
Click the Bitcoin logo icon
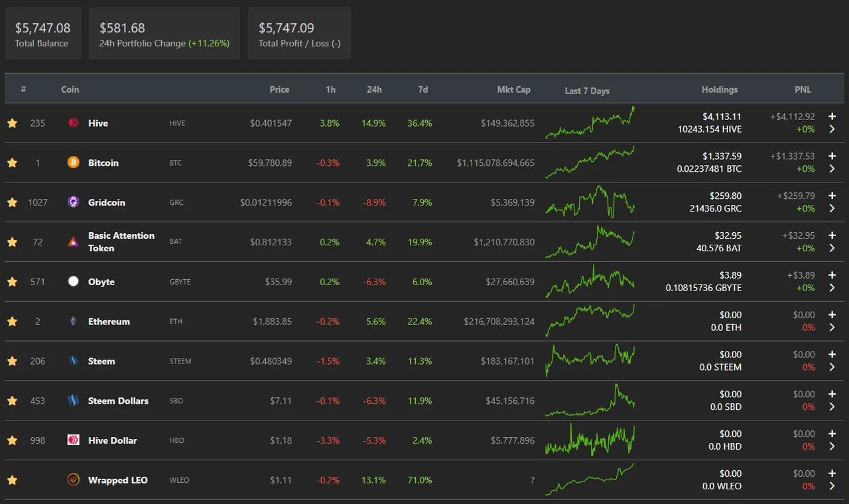click(x=74, y=162)
